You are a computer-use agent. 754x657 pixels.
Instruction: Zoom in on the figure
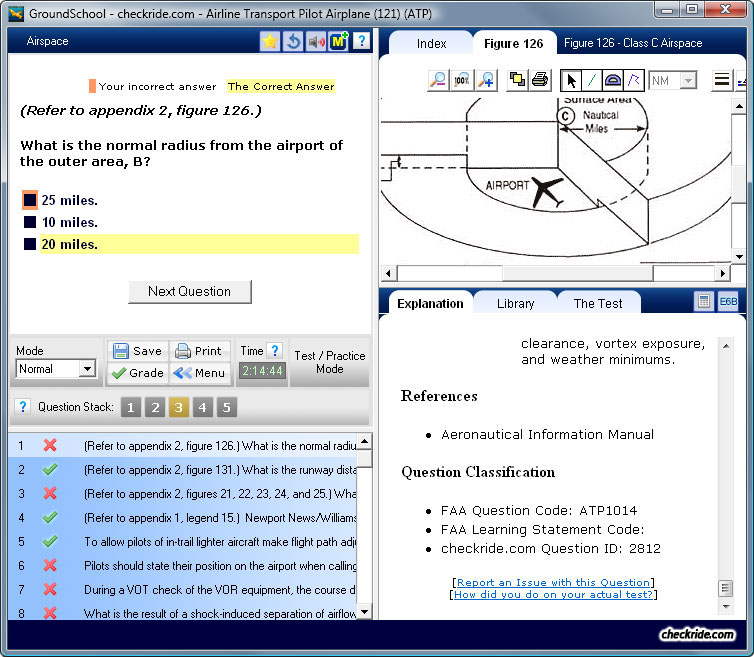click(486, 80)
